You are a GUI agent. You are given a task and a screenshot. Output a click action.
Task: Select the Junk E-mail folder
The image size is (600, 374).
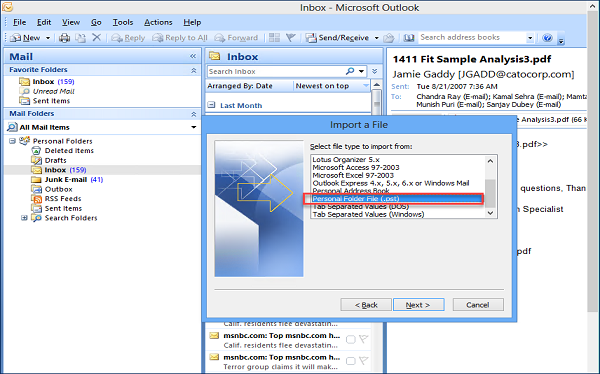[x=67, y=180]
